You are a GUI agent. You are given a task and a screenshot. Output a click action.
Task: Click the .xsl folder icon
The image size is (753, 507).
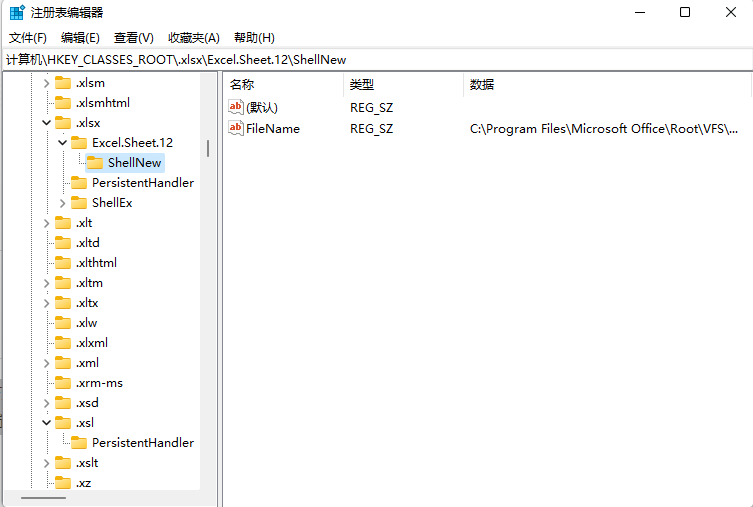coord(63,423)
